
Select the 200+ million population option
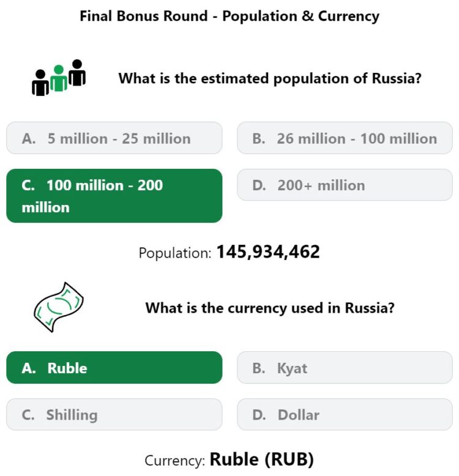point(345,185)
